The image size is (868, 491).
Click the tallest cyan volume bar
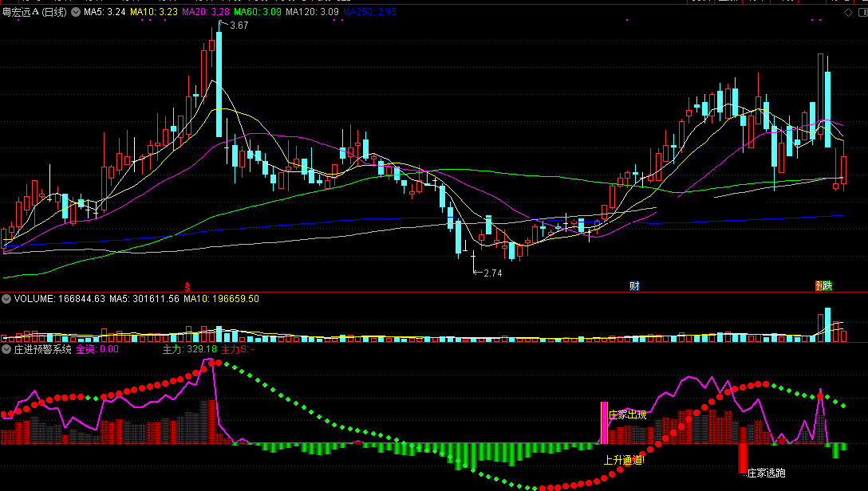point(827,325)
